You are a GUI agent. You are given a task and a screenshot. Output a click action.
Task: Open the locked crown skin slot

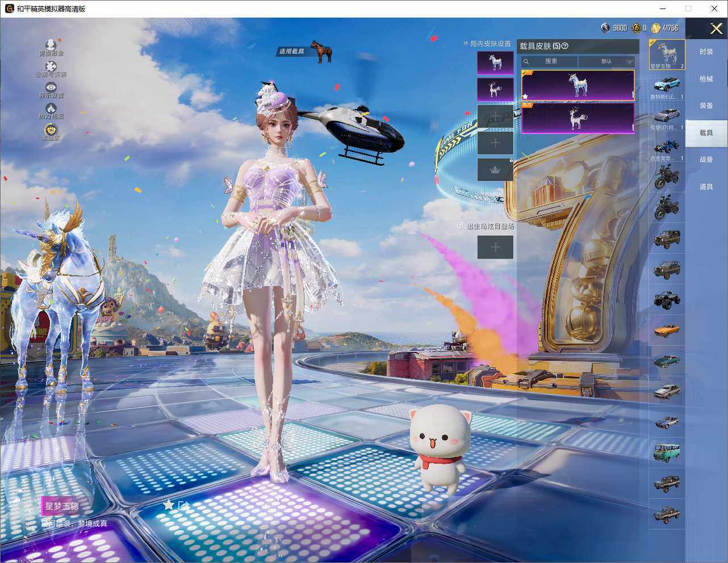tap(495, 170)
